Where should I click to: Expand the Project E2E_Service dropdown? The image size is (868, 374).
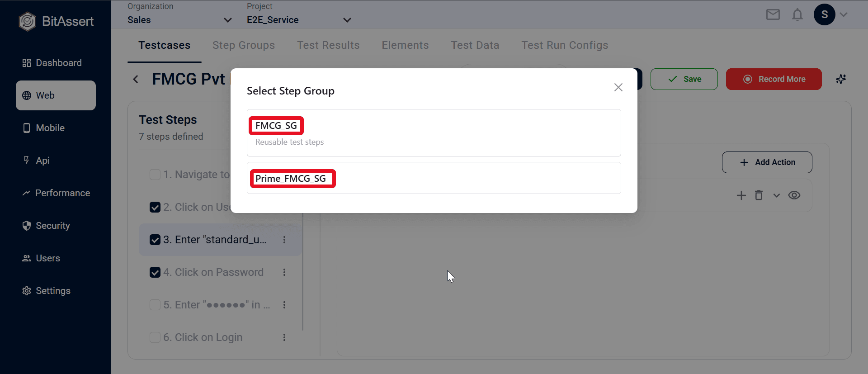coord(299,20)
